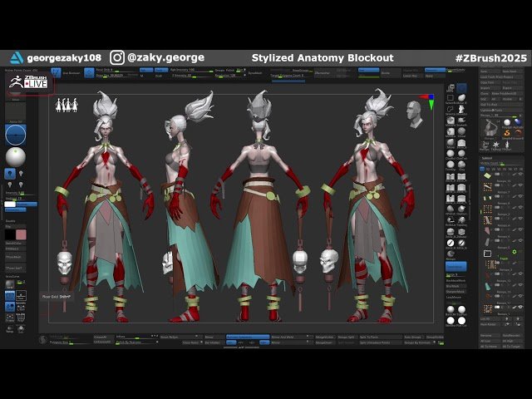
Task: Click the active blue light bulb
Action: 10,174
